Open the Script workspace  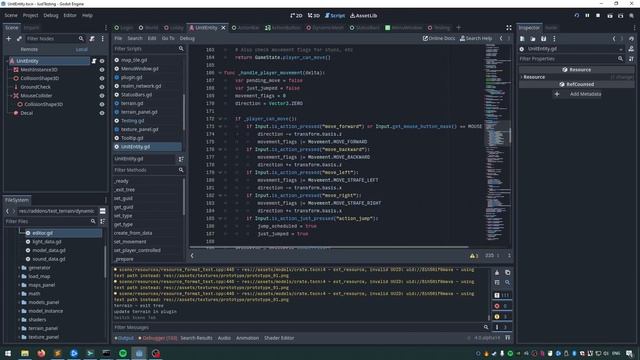click(x=335, y=16)
